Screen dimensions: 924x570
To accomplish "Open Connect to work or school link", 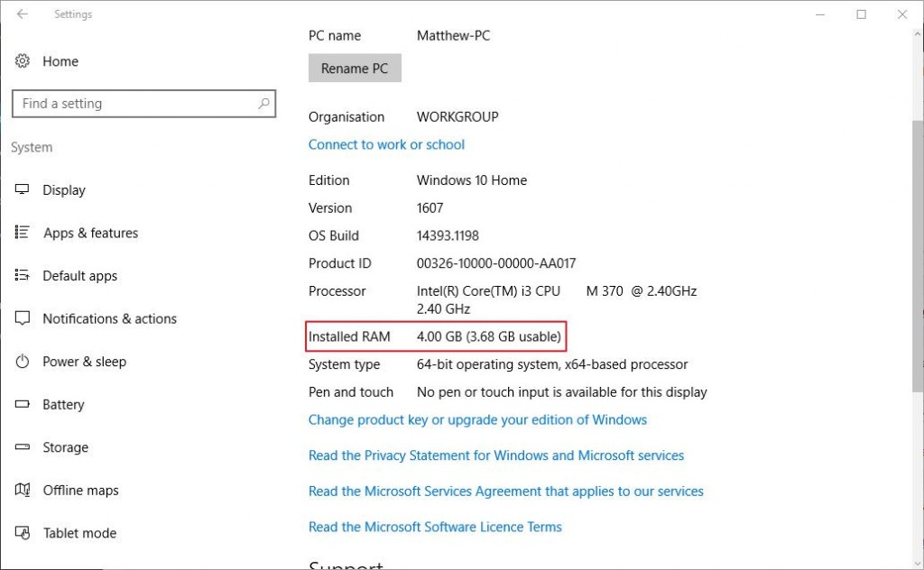I will pos(386,144).
